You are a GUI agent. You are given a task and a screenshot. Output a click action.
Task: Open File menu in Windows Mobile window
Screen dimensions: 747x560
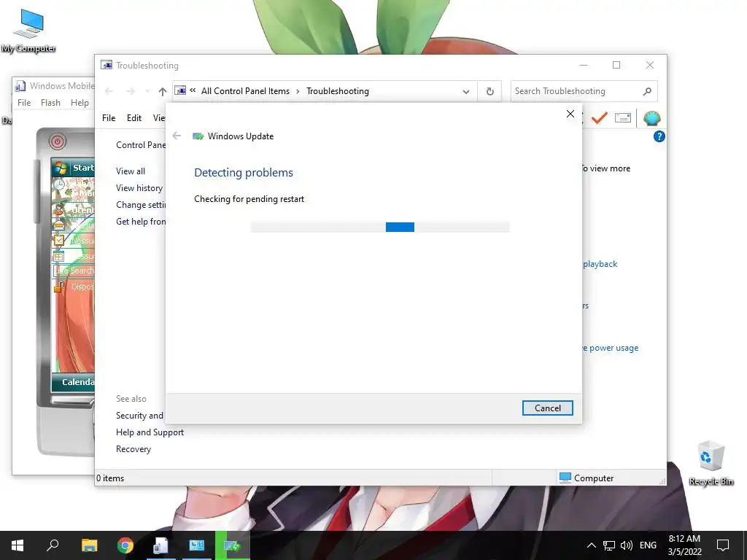click(x=24, y=102)
